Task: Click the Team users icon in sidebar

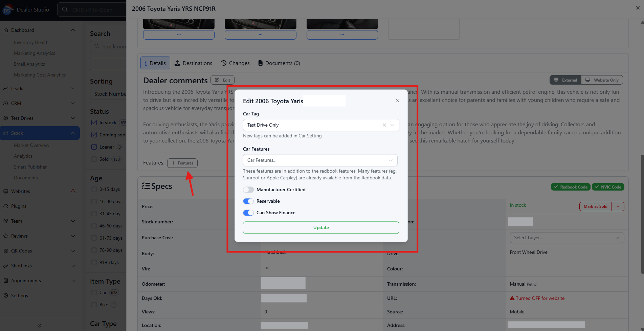Action: pyautogui.click(x=6, y=221)
